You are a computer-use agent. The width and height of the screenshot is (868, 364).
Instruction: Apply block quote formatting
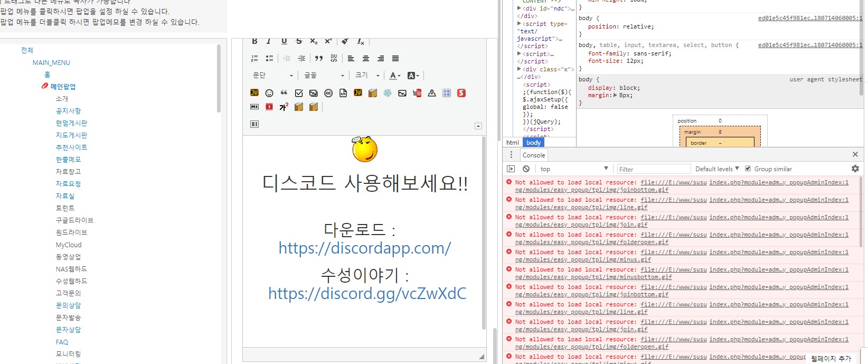tap(319, 59)
